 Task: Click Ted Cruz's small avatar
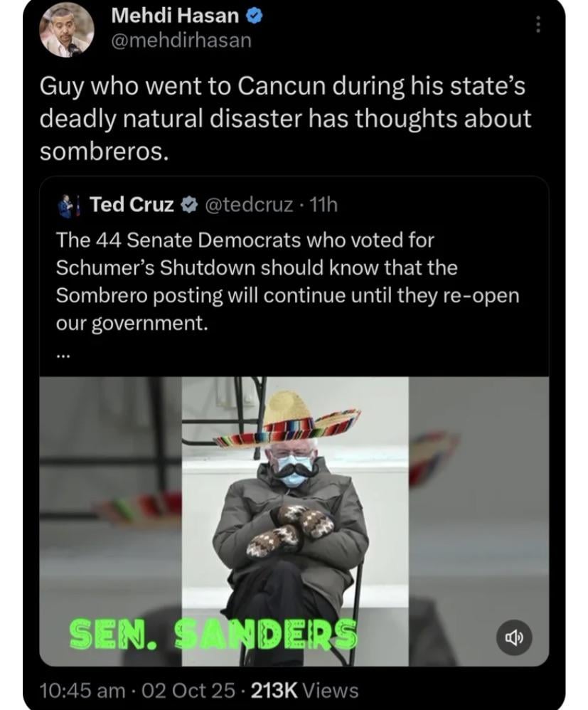[68, 206]
